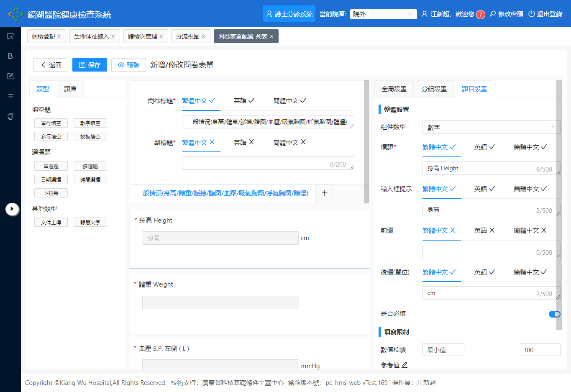Switch to 分組設置 tab
The image size is (571, 392).
tap(434, 89)
